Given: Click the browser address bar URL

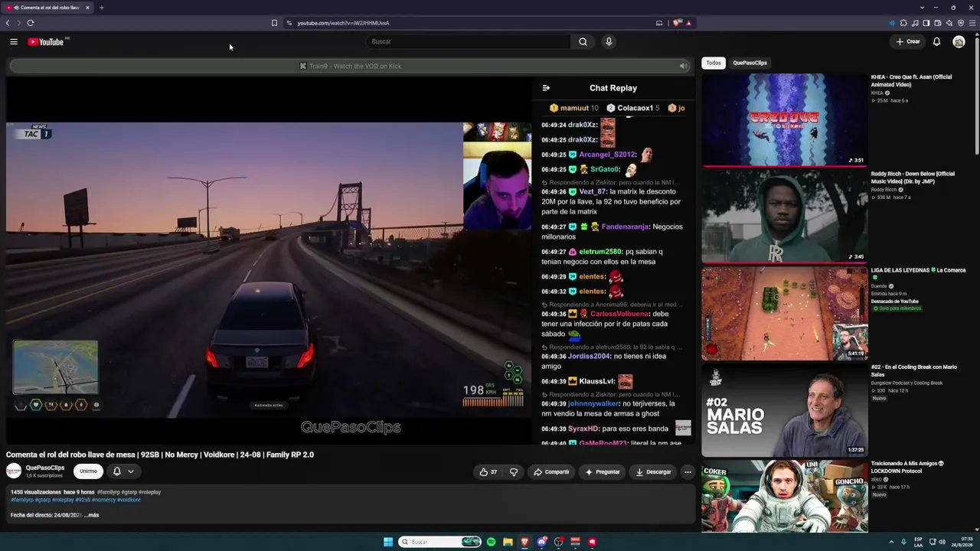Looking at the screenshot, I should (343, 23).
